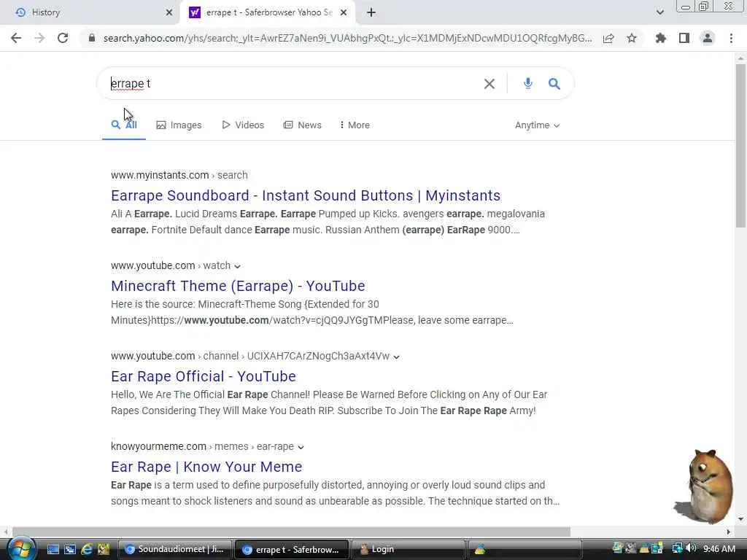
Task: Expand arrow beside www.youtube.com › watch
Action: click(x=237, y=266)
